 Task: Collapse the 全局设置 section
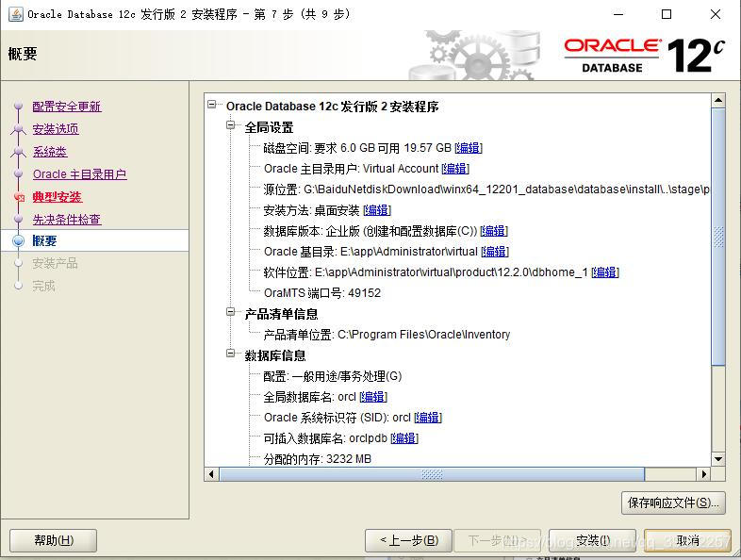(231, 125)
